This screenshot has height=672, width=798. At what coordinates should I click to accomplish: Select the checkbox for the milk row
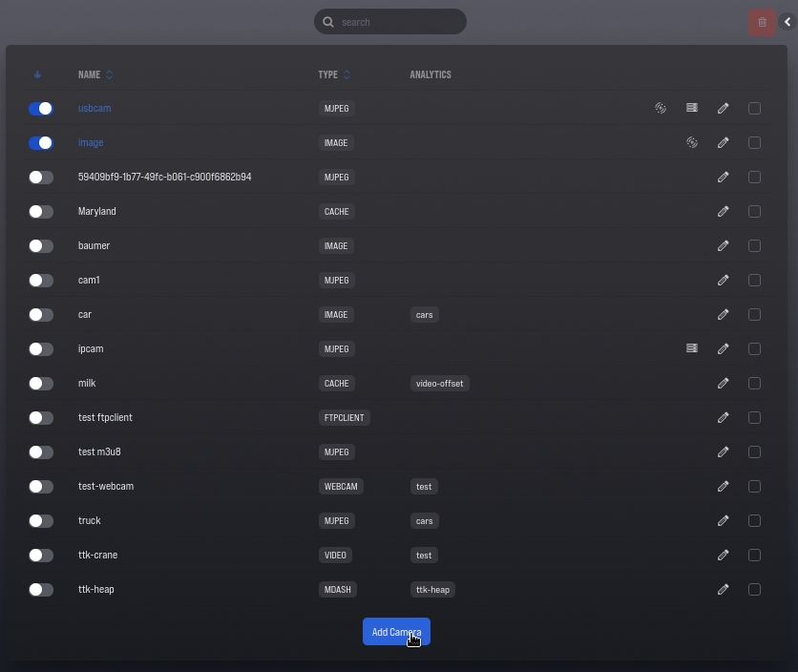pyautogui.click(x=754, y=384)
